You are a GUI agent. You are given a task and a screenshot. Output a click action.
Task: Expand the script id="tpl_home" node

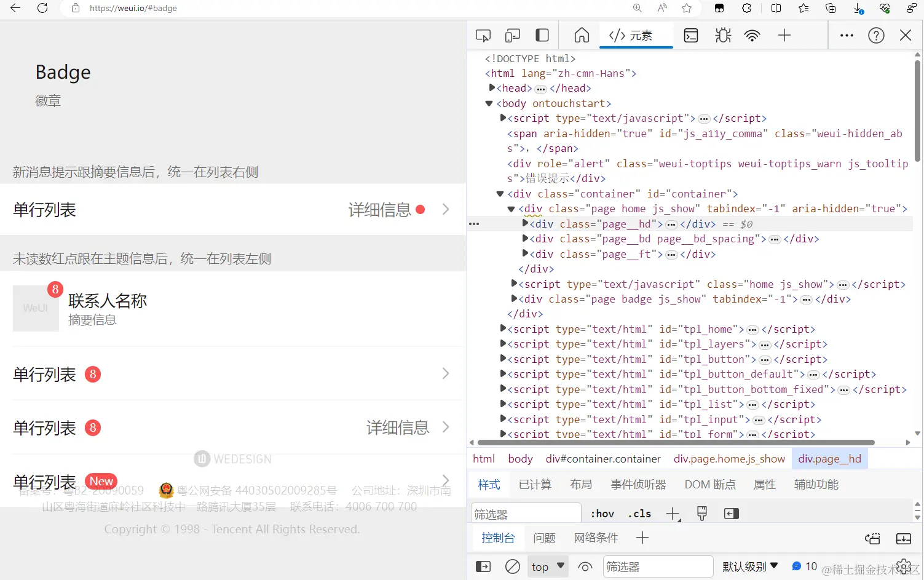point(503,328)
